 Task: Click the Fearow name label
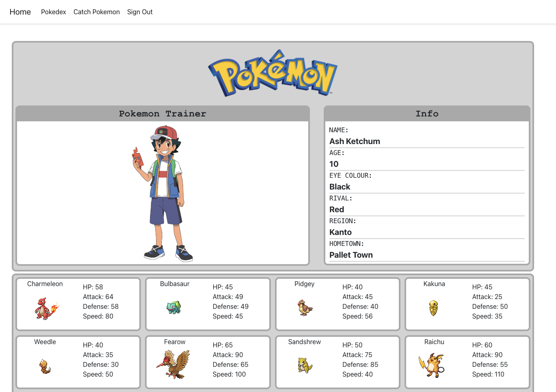175,342
